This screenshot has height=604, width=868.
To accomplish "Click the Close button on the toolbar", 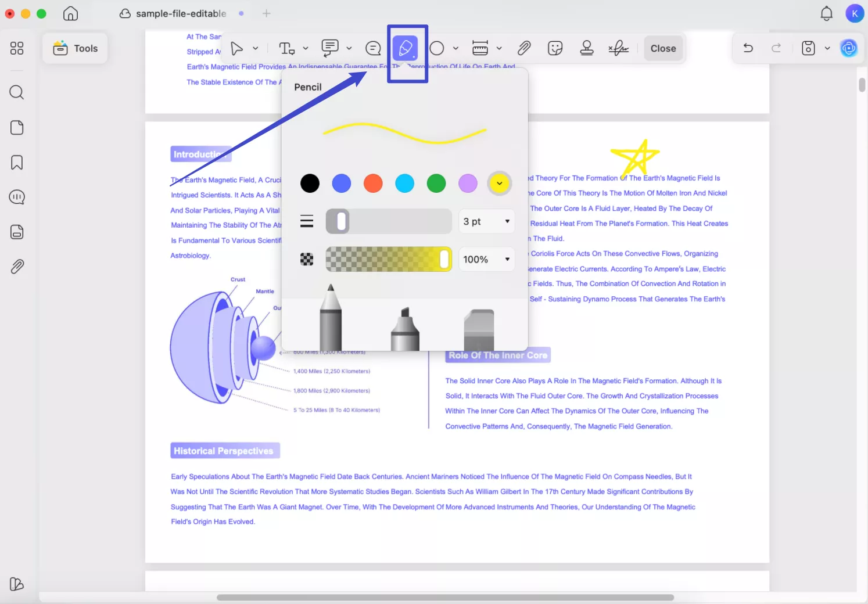I will [x=663, y=48].
